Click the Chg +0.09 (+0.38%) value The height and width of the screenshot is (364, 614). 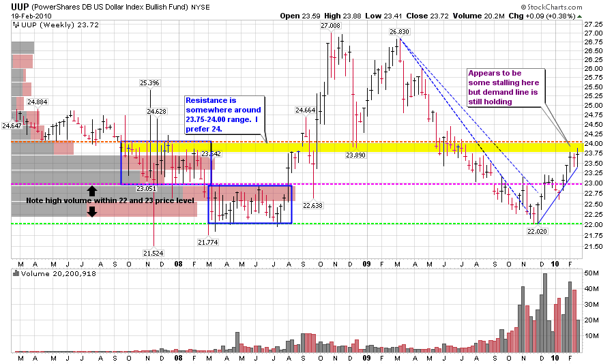point(542,16)
